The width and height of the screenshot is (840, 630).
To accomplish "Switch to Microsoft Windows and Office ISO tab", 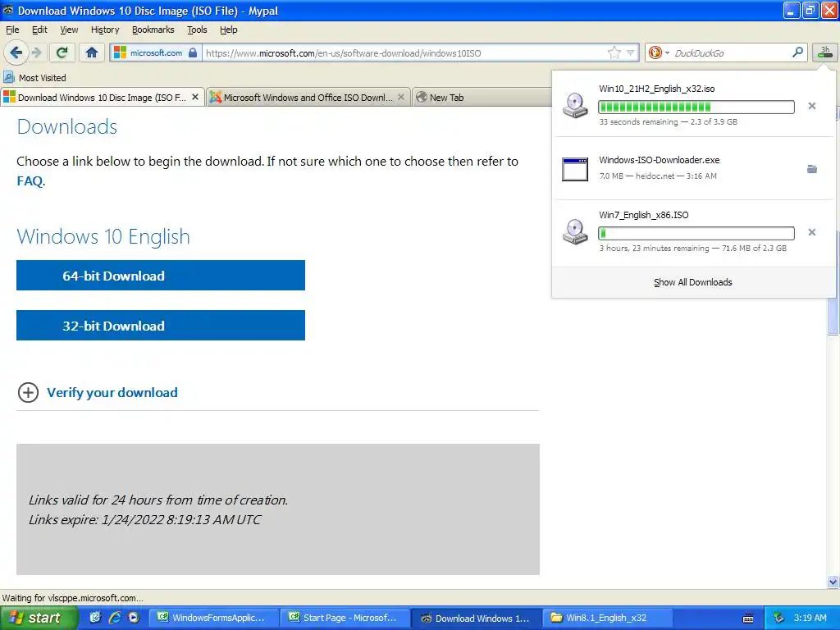I will 307,97.
